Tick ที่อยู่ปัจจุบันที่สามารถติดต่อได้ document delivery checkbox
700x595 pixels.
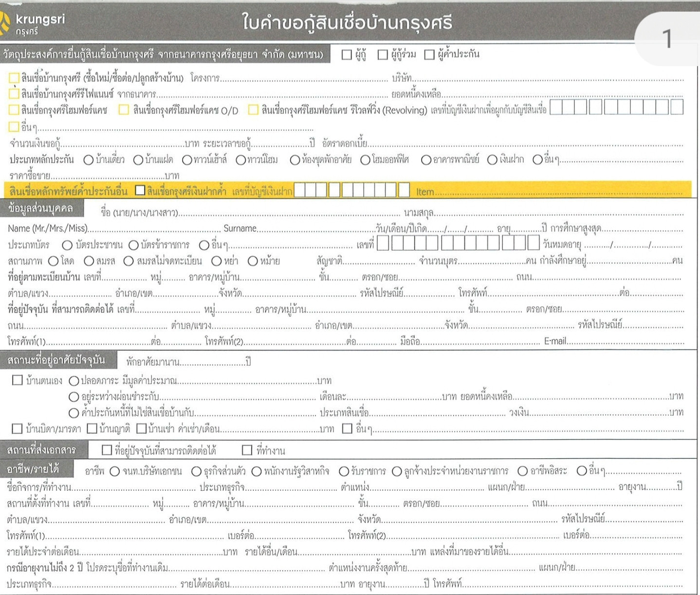(107, 450)
